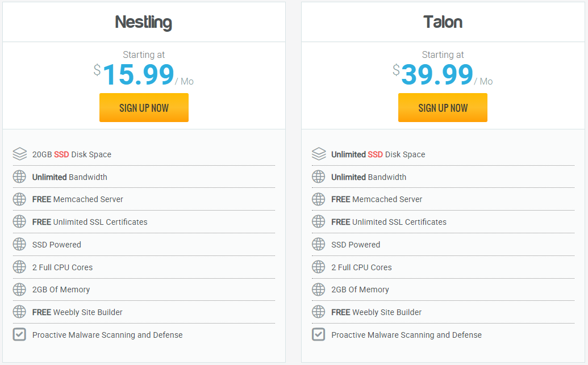Image resolution: width=588 pixels, height=365 pixels.
Task: Click red SSD text in Nestling Disk Space
Action: (61, 154)
